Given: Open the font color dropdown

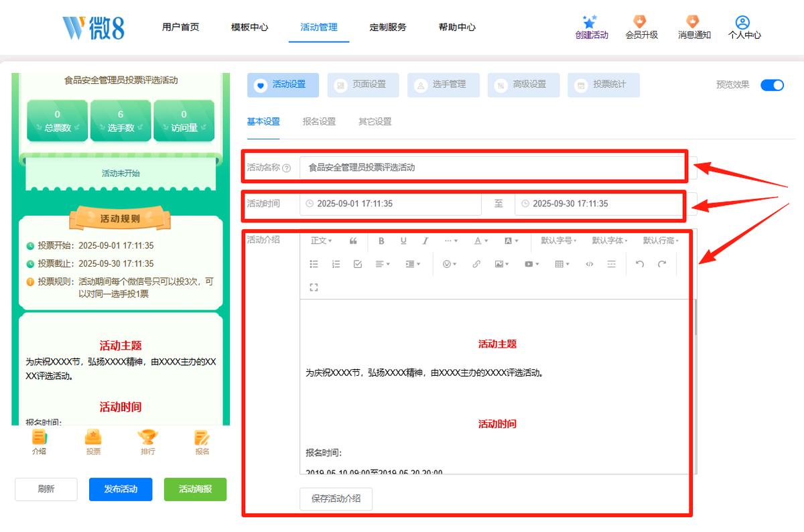Looking at the screenshot, I should (x=481, y=241).
